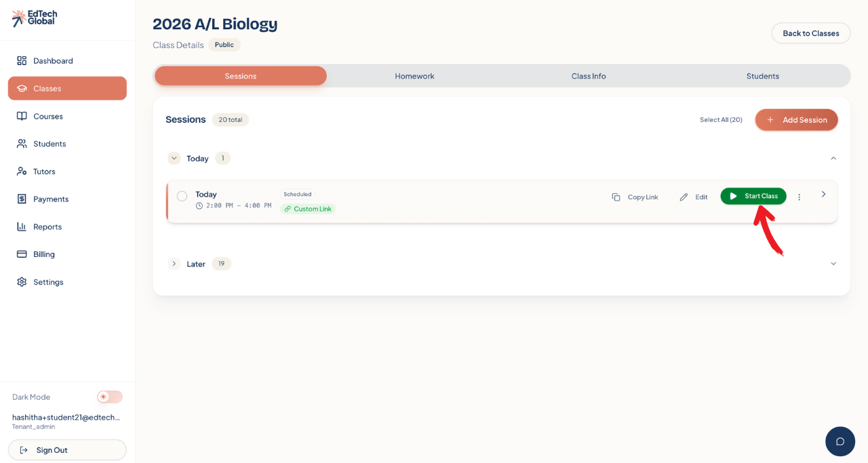Open Settings gear icon
This screenshot has height=463, width=868.
[22, 282]
